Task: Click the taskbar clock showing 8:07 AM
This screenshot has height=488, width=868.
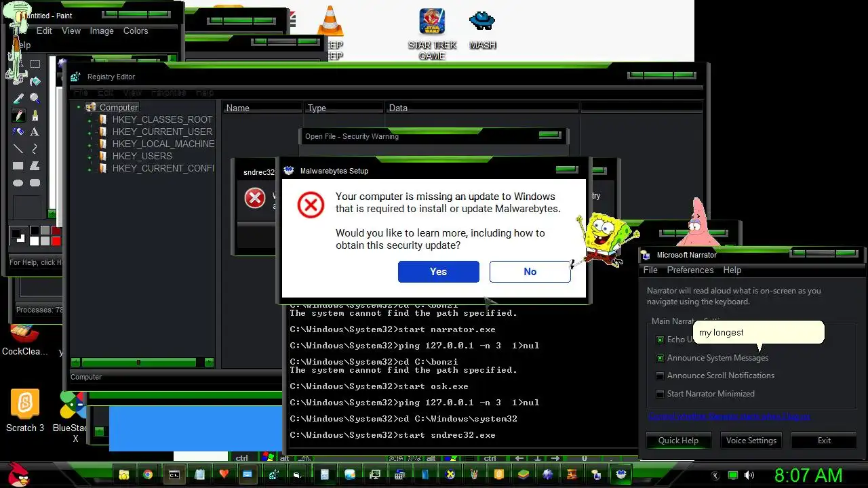Action: point(808,475)
